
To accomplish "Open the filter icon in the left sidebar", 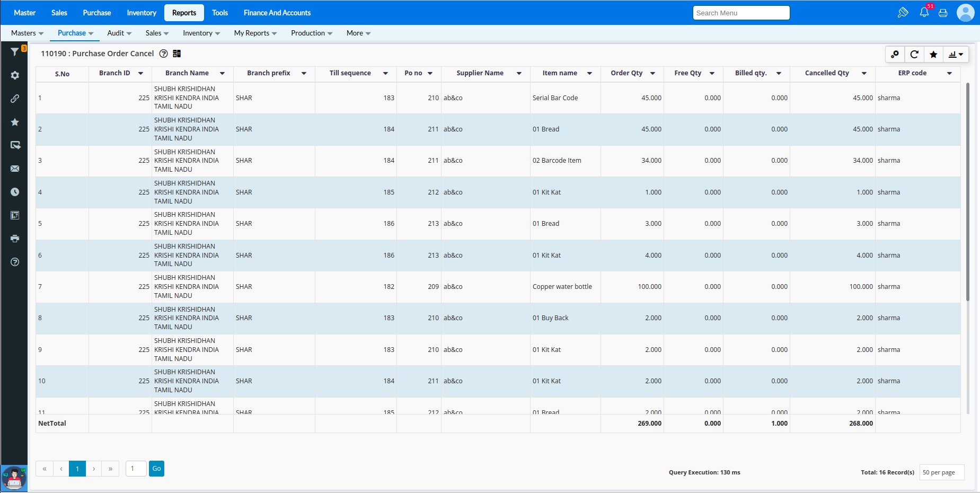I will pyautogui.click(x=15, y=52).
